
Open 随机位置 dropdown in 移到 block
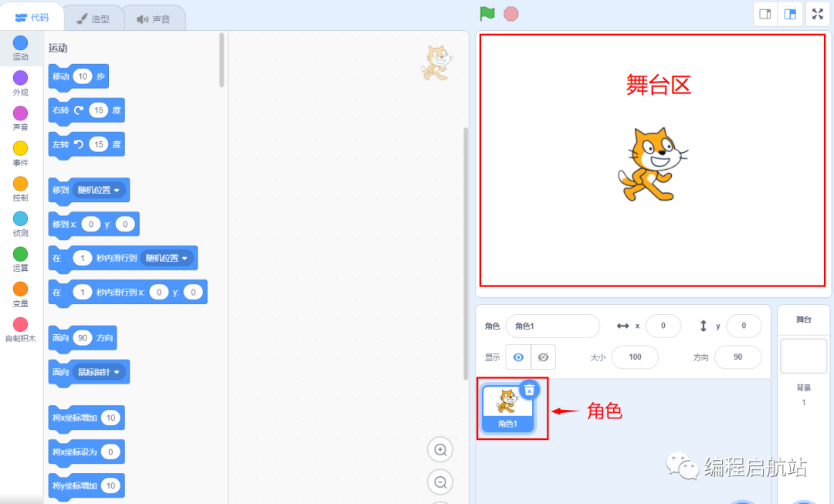[x=99, y=190]
